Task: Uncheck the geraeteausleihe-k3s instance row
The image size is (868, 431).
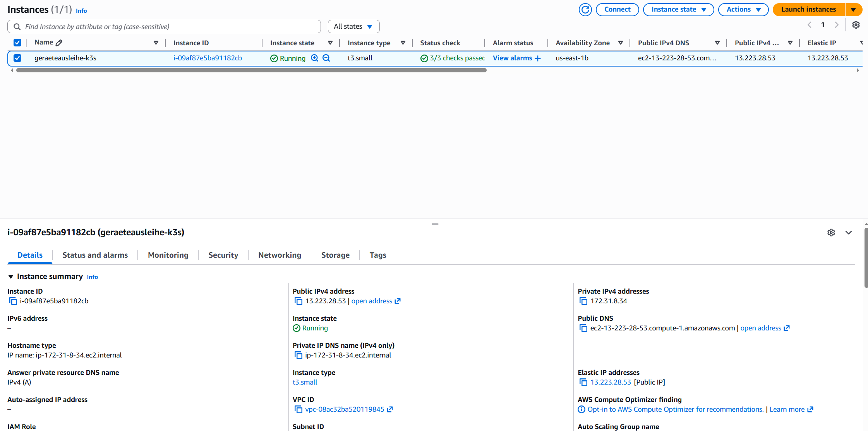Action: (17, 58)
